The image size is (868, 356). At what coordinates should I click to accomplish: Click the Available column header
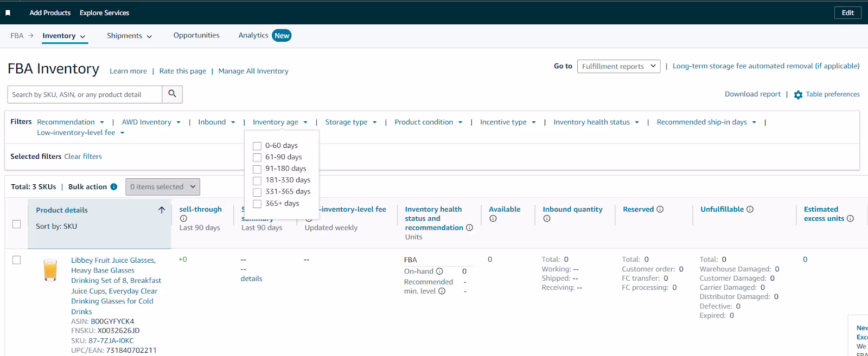click(x=505, y=209)
